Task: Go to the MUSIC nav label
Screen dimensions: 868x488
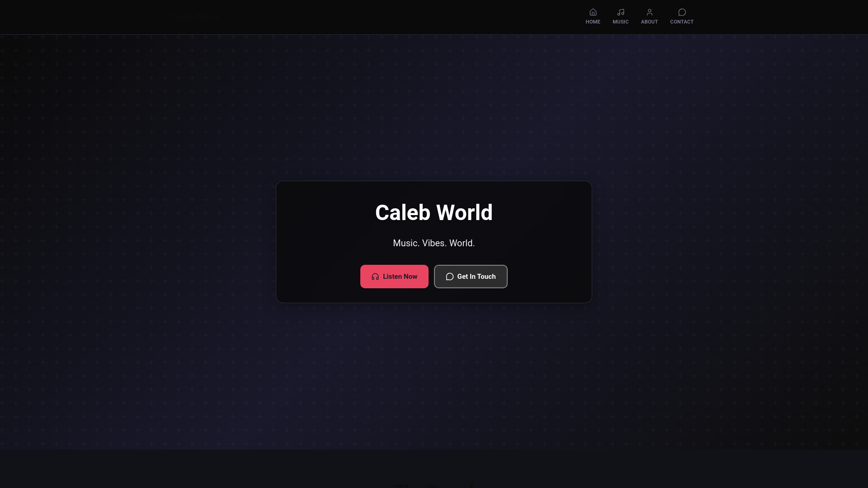Action: (620, 22)
